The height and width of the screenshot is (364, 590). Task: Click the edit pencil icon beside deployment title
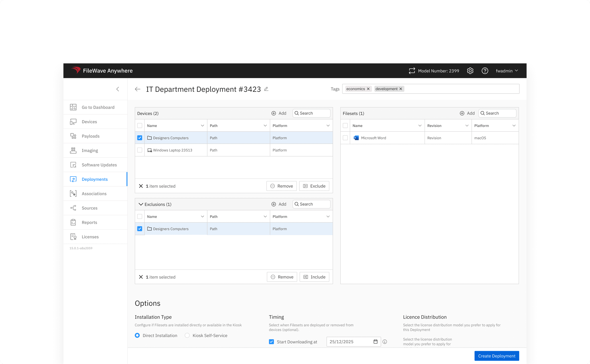[x=266, y=89]
